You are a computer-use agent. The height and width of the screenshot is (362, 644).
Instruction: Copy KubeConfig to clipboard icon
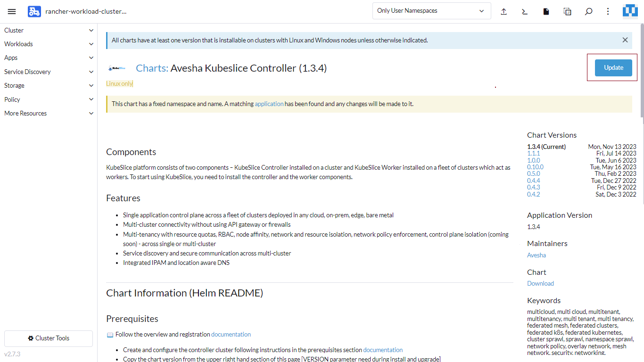(x=567, y=11)
